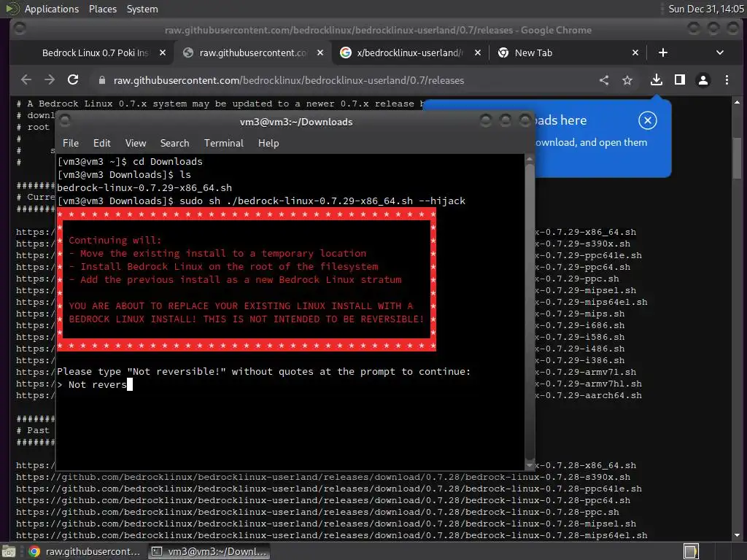Viewport: 747px width, 560px height.
Task: Click Chrome page scroll-down arrow
Action: click(x=737, y=535)
